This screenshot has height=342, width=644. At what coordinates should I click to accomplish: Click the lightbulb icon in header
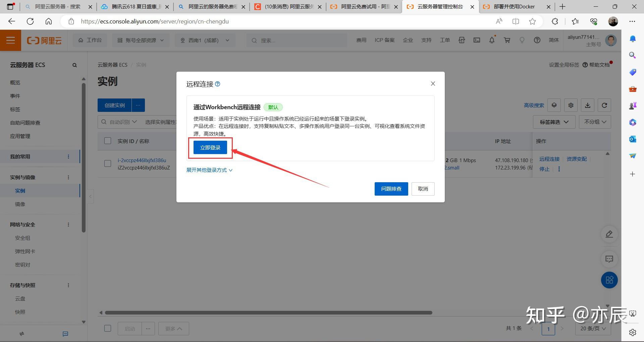click(x=522, y=40)
